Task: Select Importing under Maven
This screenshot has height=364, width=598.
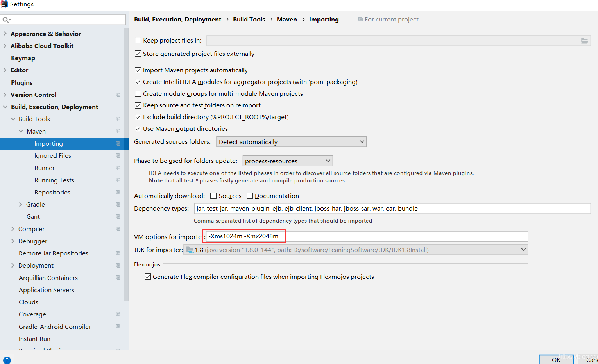Action: point(64,144)
